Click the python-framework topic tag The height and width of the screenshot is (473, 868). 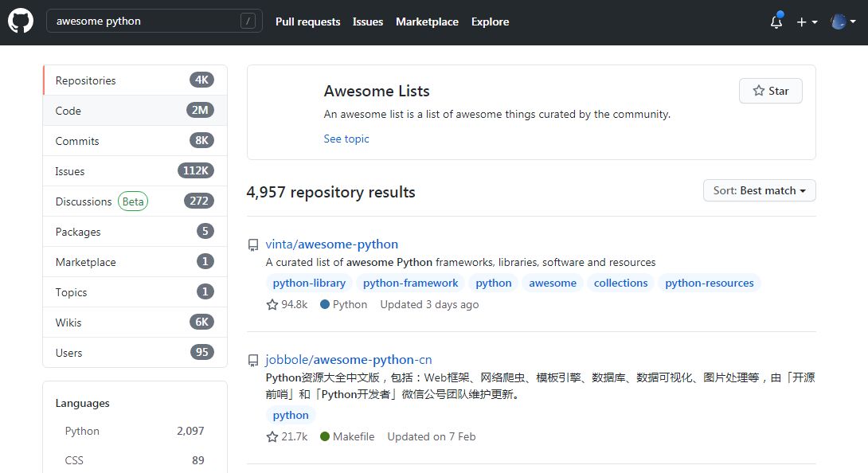[410, 283]
